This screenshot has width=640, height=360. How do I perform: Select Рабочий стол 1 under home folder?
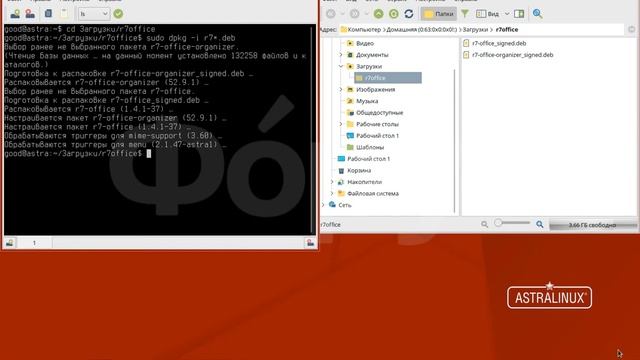tap(377, 136)
